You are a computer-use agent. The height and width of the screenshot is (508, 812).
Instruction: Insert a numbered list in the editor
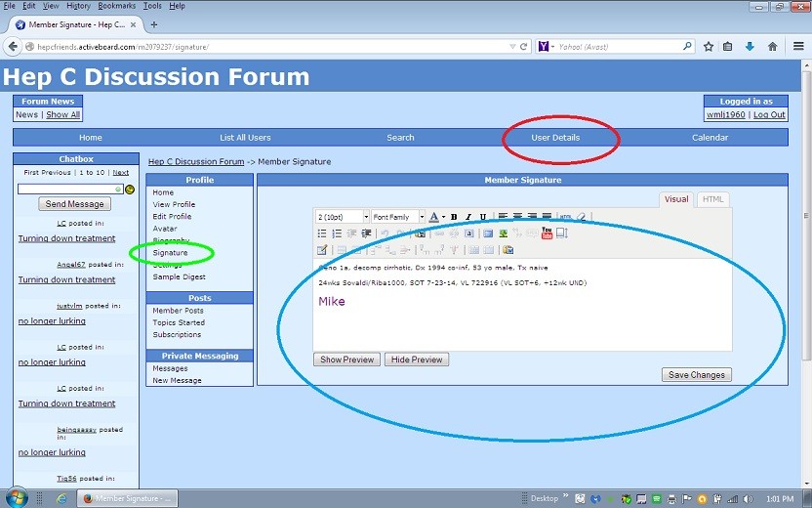(x=338, y=233)
